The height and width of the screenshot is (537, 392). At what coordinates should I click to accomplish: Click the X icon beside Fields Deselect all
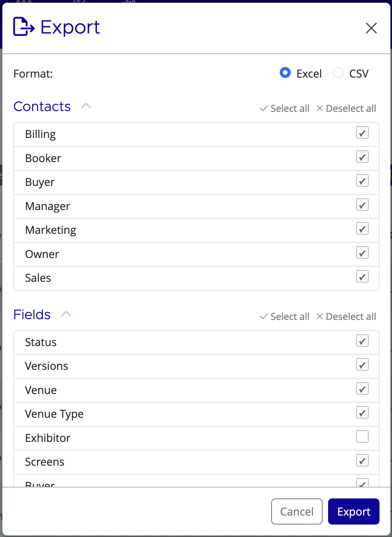tap(320, 316)
